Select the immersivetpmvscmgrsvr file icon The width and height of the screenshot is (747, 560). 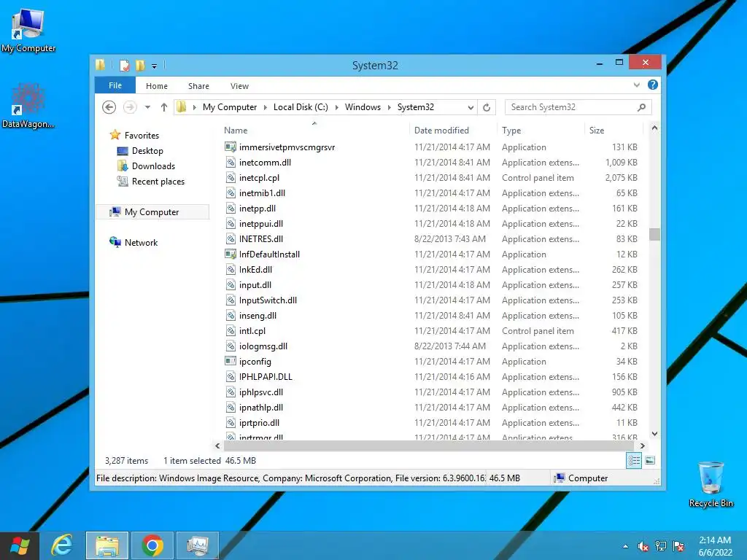click(x=231, y=147)
